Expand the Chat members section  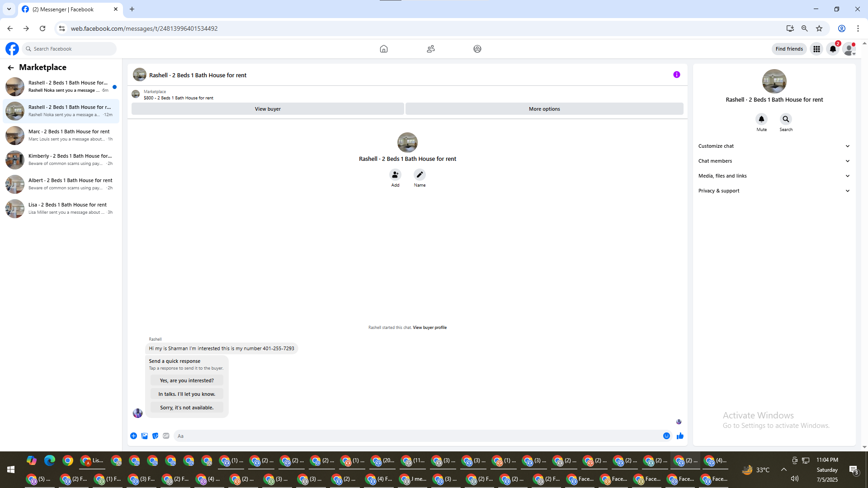[x=774, y=161]
